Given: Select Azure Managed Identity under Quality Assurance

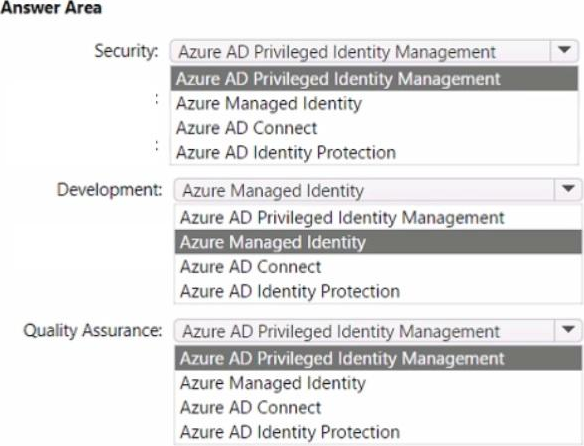Looking at the screenshot, I should coord(378,383).
